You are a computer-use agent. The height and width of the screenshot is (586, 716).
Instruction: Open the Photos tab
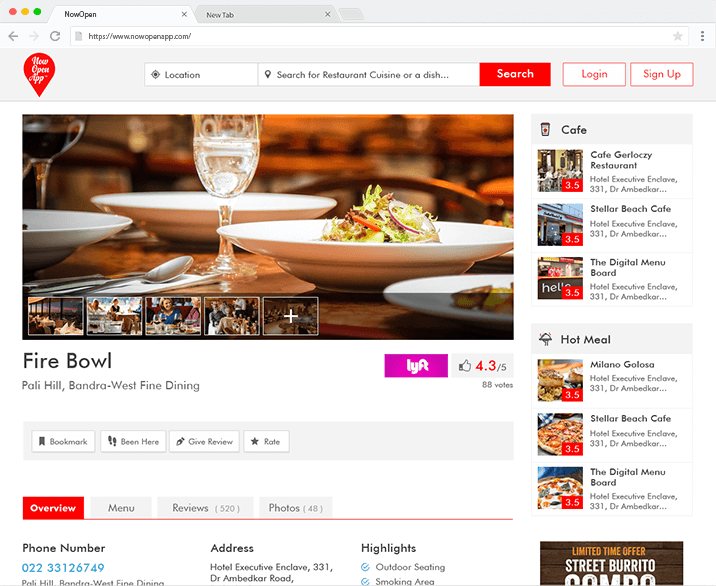click(x=295, y=508)
